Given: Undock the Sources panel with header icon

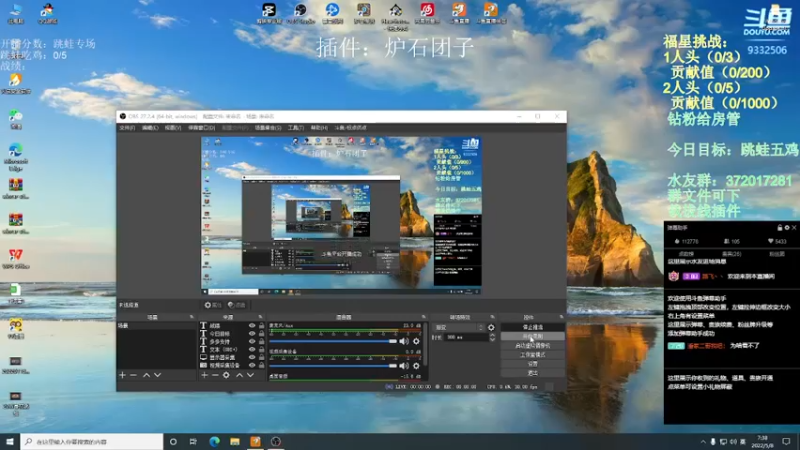Looking at the screenshot, I should coord(260,317).
